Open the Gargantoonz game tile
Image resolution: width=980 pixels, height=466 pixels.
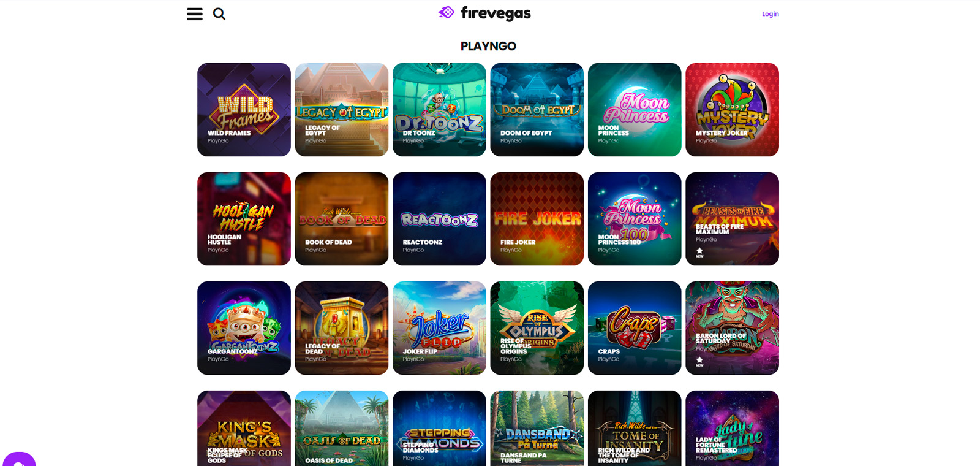coord(244,328)
